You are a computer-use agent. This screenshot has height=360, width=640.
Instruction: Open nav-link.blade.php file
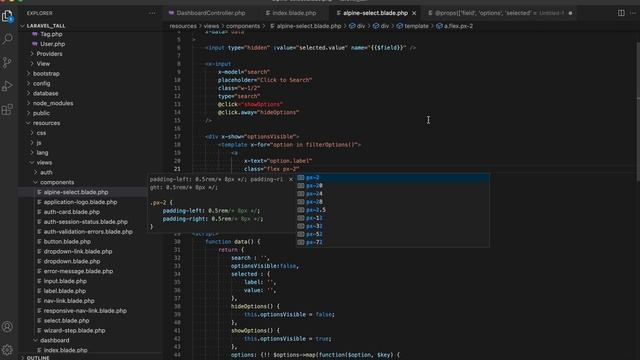(69, 301)
